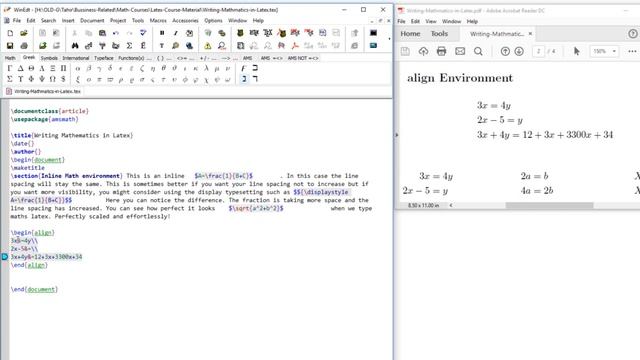640x360 pixels.
Task: Go to Acrobat Home tab
Action: coord(410,34)
